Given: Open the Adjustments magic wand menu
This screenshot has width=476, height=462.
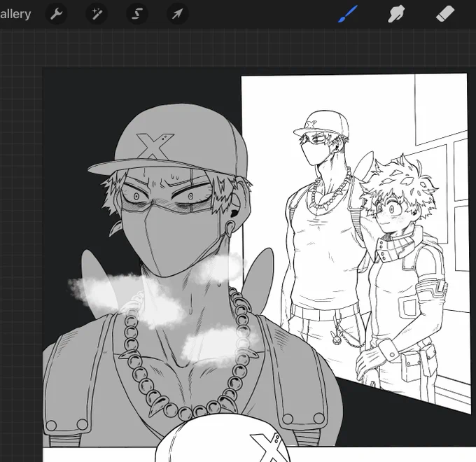Looking at the screenshot, I should 97,14.
